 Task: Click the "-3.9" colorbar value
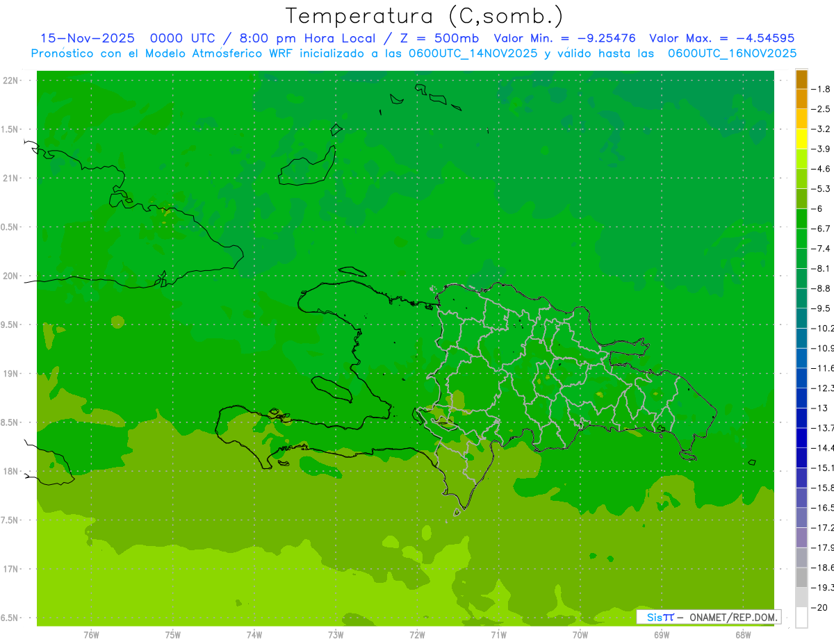click(822, 149)
